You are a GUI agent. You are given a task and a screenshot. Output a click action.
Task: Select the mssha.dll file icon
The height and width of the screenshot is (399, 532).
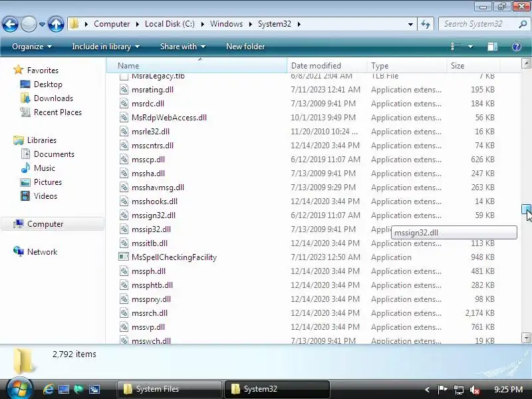point(124,174)
